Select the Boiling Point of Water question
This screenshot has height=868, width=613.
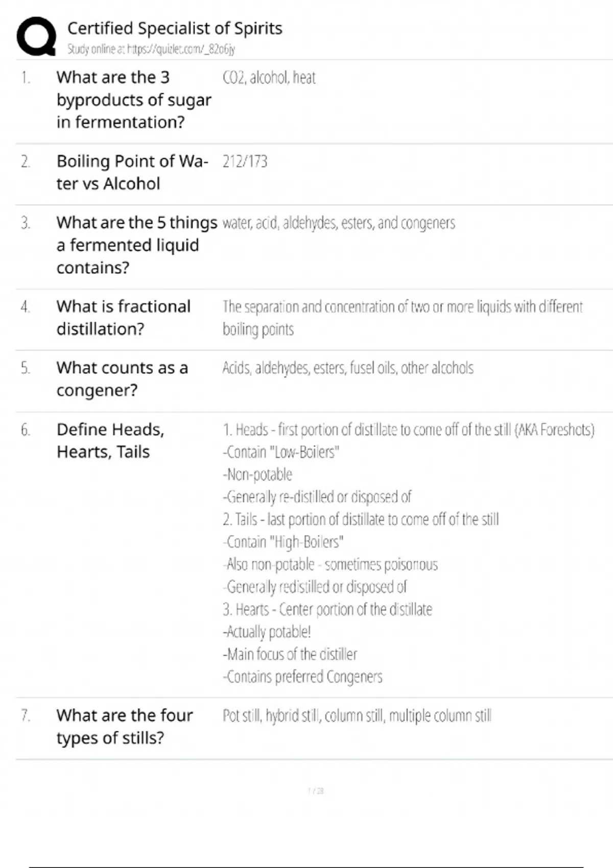[x=132, y=172]
